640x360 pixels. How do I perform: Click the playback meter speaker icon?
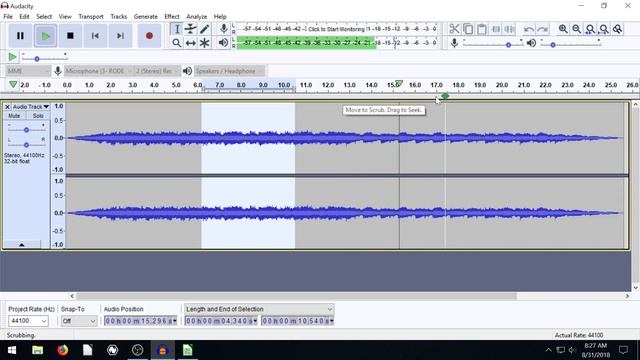click(223, 42)
